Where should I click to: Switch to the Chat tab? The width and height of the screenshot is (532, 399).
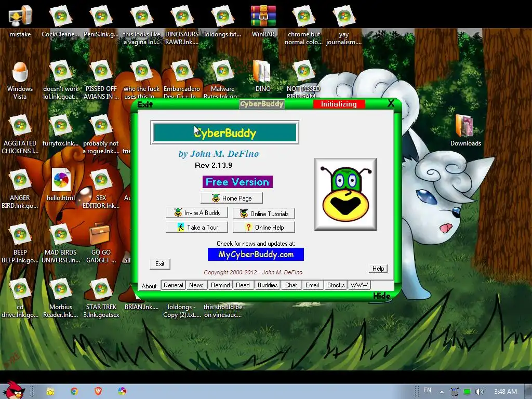[x=291, y=285]
